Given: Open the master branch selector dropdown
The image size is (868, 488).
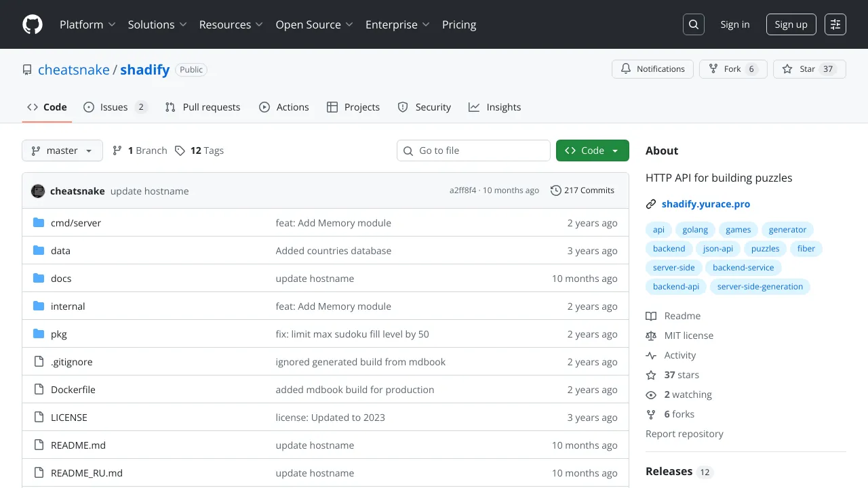Looking at the screenshot, I should point(62,150).
